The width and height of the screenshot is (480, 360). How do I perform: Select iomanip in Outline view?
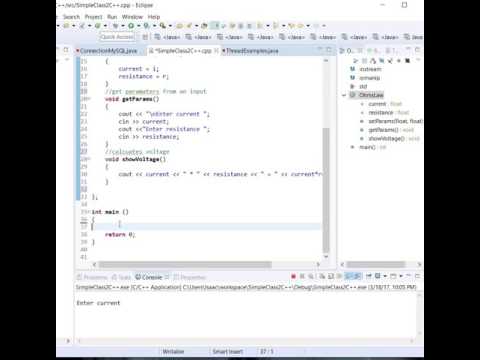(x=369, y=78)
